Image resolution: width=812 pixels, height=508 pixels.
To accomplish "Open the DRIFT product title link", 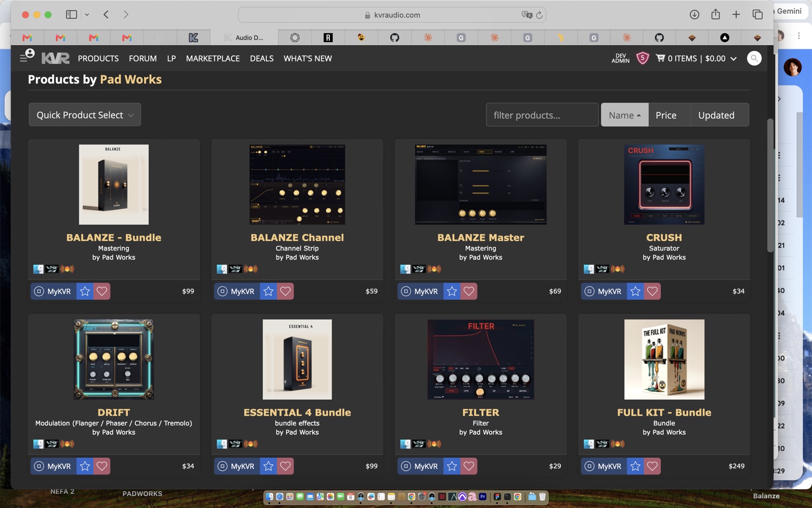I will click(x=114, y=412).
